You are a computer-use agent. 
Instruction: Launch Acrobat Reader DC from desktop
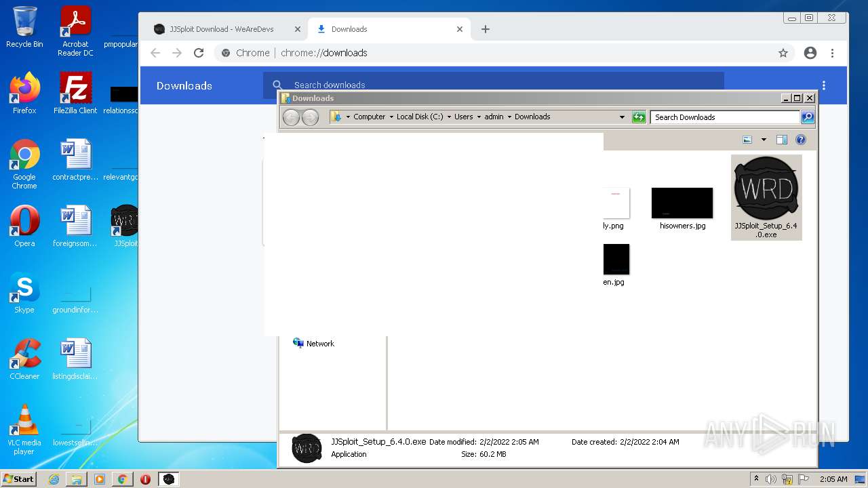(x=75, y=31)
